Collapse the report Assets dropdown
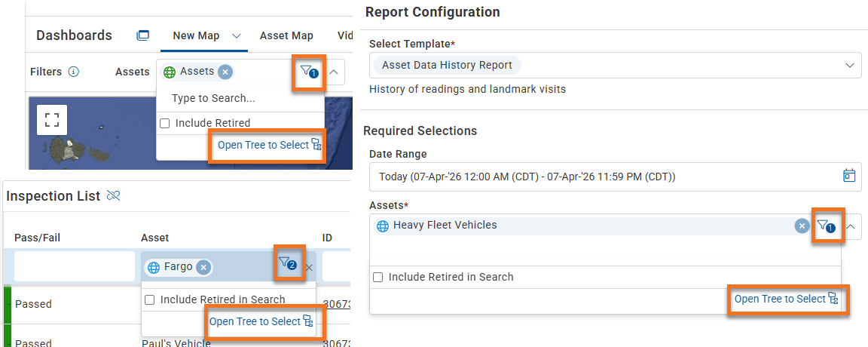868x347 pixels. tap(851, 226)
